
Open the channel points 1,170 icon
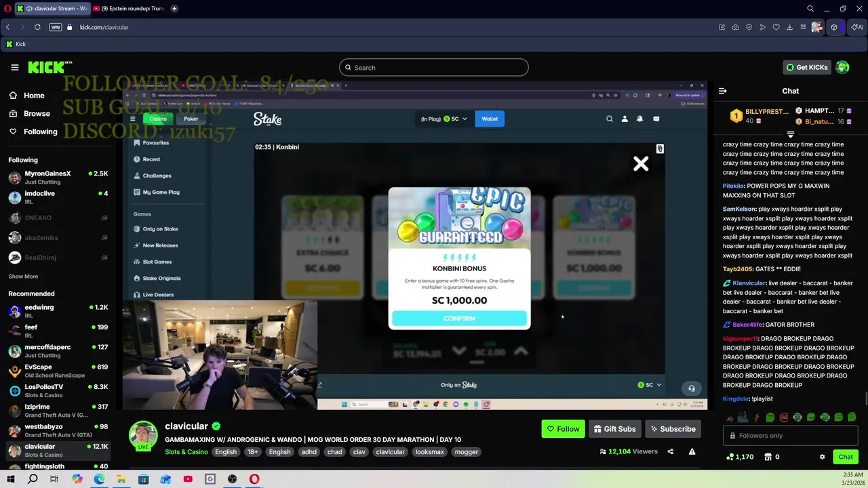[x=739, y=457]
